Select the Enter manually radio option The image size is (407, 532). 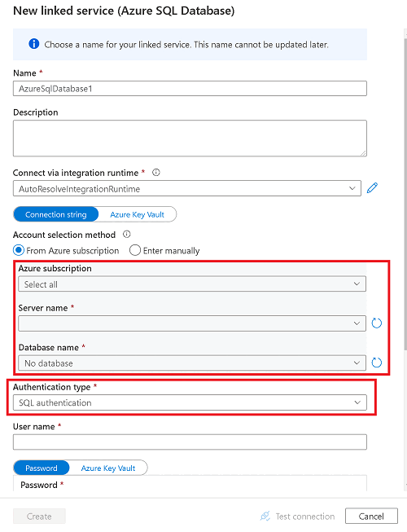[x=135, y=250]
